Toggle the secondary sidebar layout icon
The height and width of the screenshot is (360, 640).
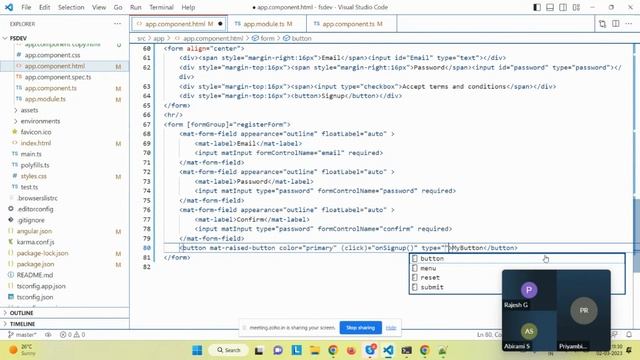pyautogui.click(x=563, y=7)
